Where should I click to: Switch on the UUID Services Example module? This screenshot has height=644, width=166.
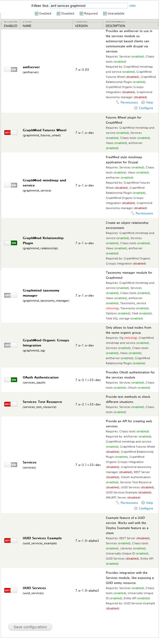click(x=11, y=540)
